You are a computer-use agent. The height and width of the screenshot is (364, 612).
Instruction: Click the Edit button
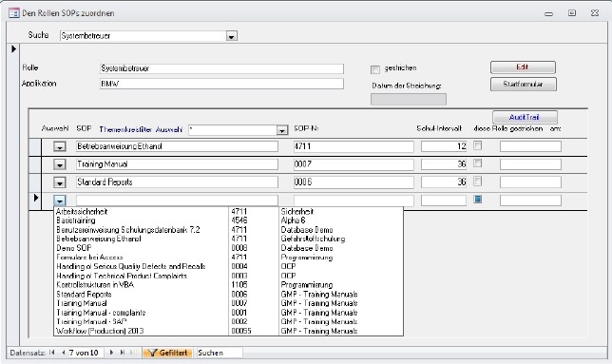[x=523, y=67]
